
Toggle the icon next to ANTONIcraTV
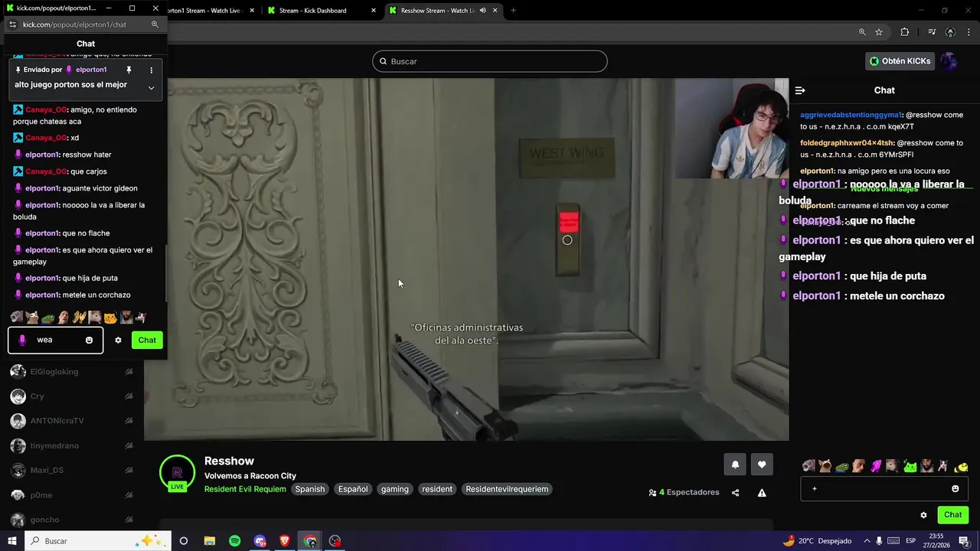[x=129, y=421]
